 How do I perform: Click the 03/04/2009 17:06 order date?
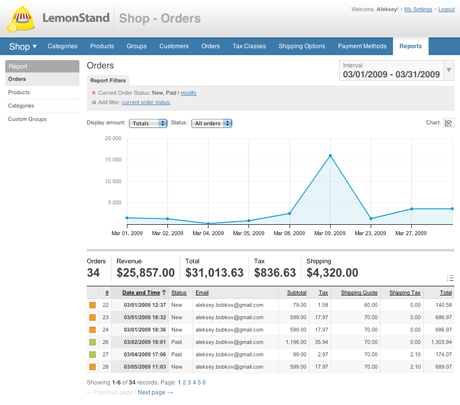point(145,354)
